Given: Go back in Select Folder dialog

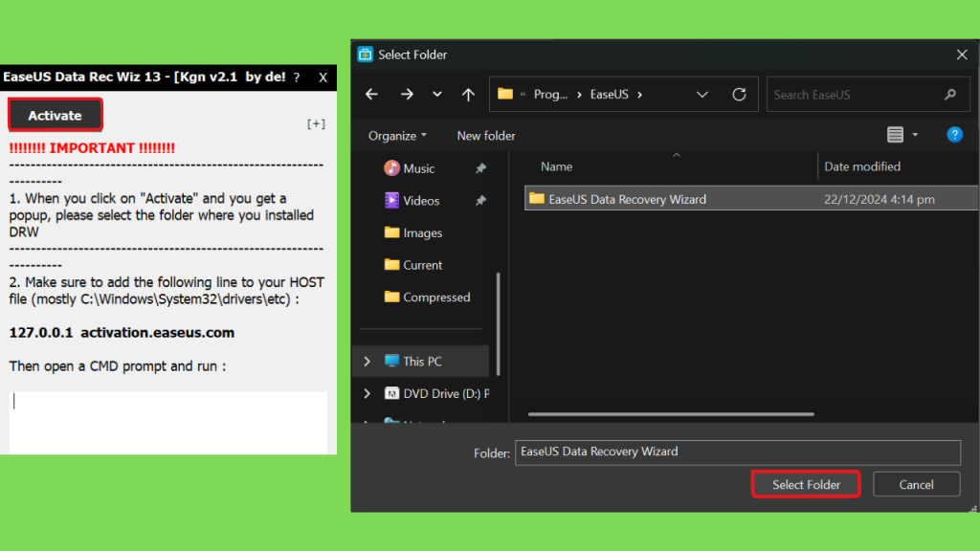Looking at the screenshot, I should (372, 95).
